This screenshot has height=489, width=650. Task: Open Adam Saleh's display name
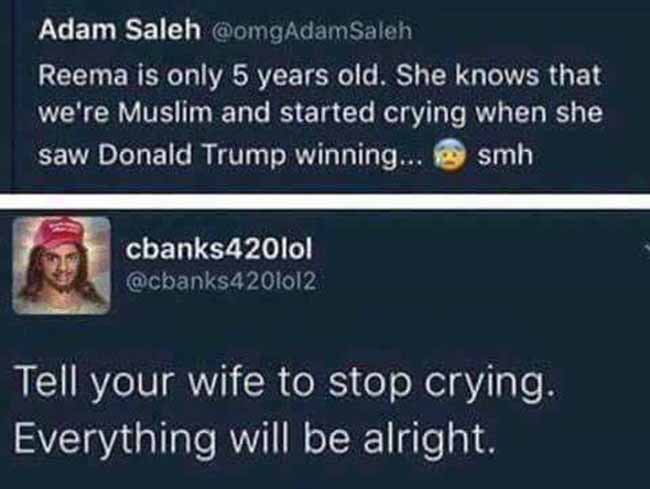[120, 30]
